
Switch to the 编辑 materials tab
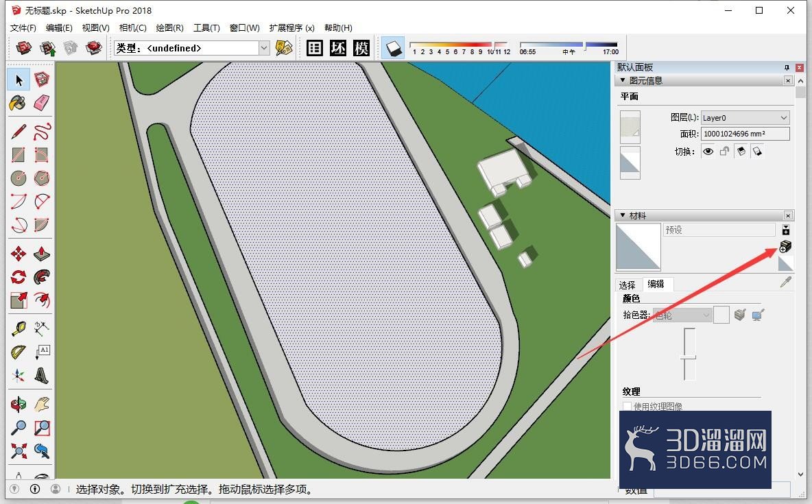pos(656,284)
